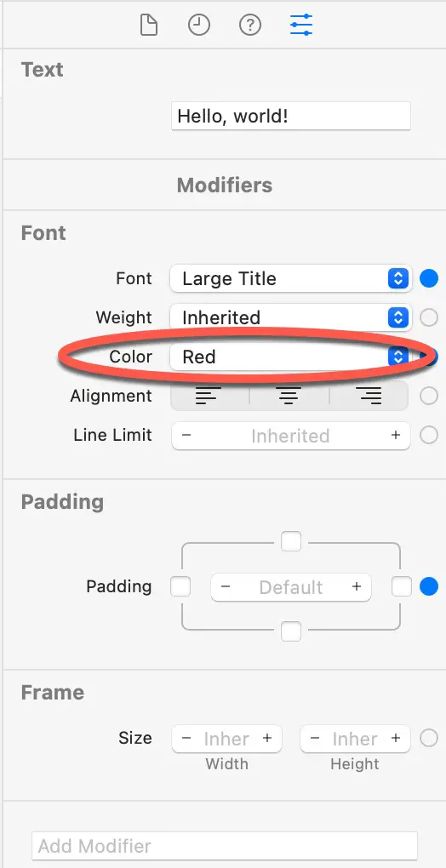Set right text alignment icon

369,396
